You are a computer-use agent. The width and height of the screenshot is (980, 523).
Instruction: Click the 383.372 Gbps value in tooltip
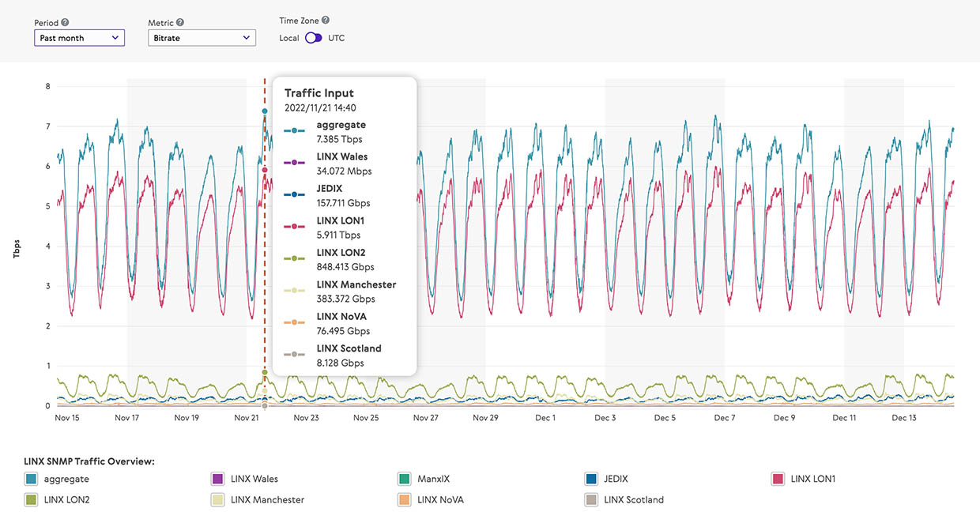(346, 299)
